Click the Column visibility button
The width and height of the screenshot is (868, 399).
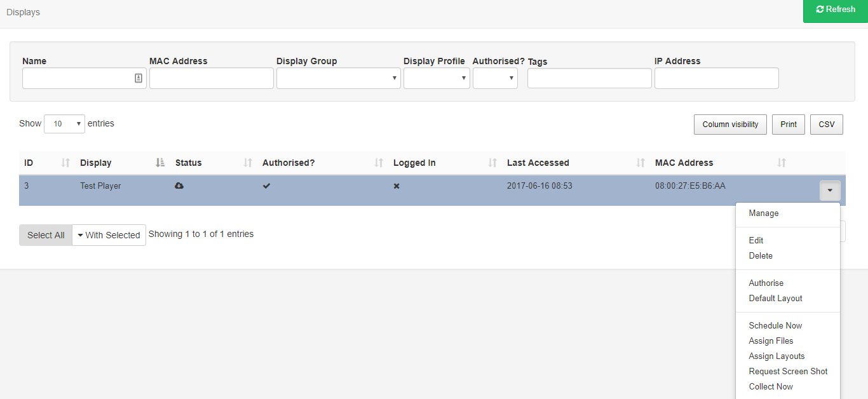coord(730,125)
